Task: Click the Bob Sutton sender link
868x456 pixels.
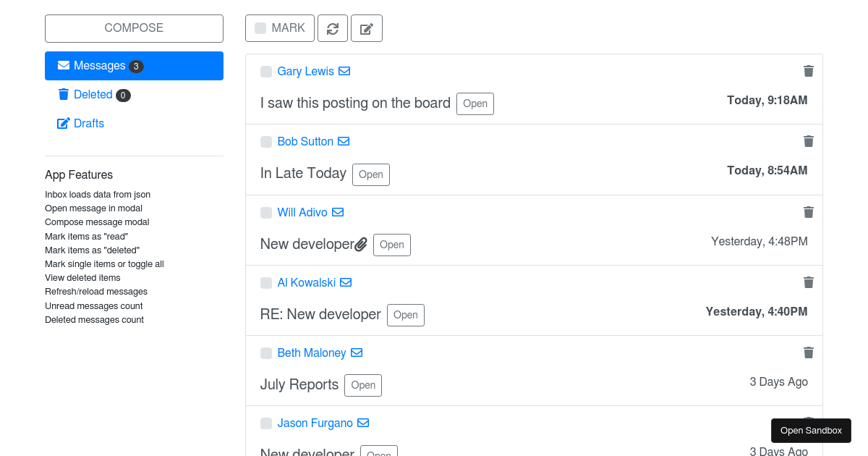Action: point(305,141)
